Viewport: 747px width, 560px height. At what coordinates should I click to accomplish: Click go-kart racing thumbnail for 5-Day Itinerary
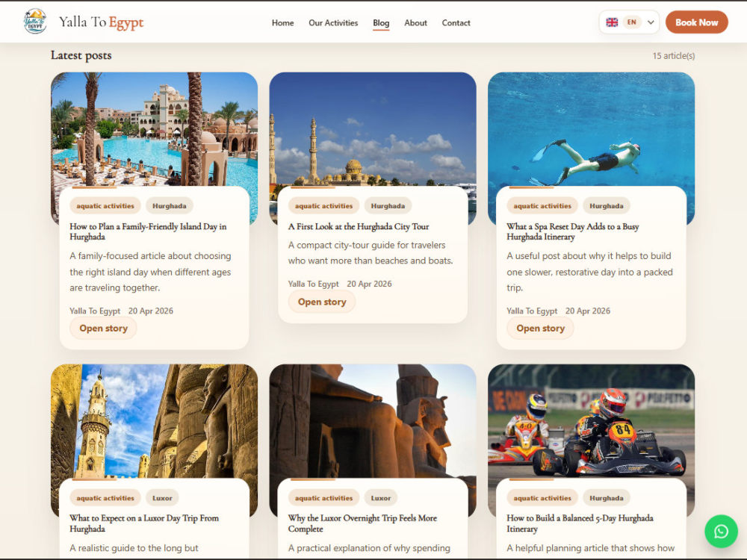point(591,421)
